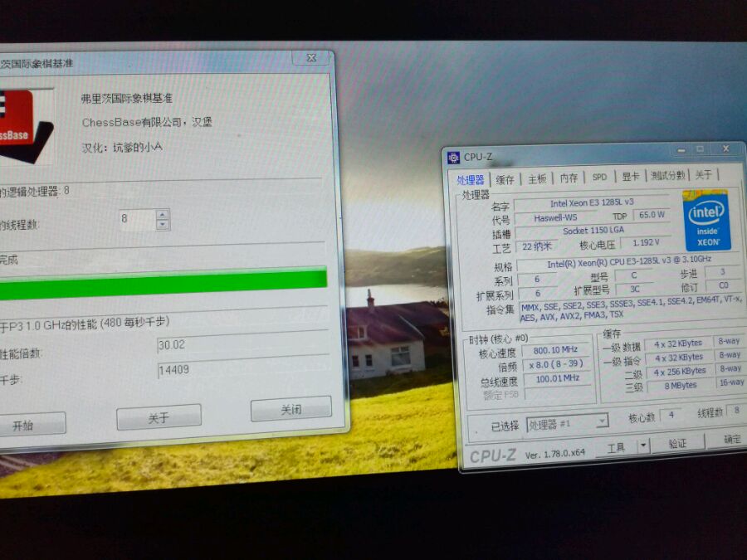Image resolution: width=747 pixels, height=560 pixels.
Task: Click the CPU-Z app icon in title bar
Action: click(453, 157)
